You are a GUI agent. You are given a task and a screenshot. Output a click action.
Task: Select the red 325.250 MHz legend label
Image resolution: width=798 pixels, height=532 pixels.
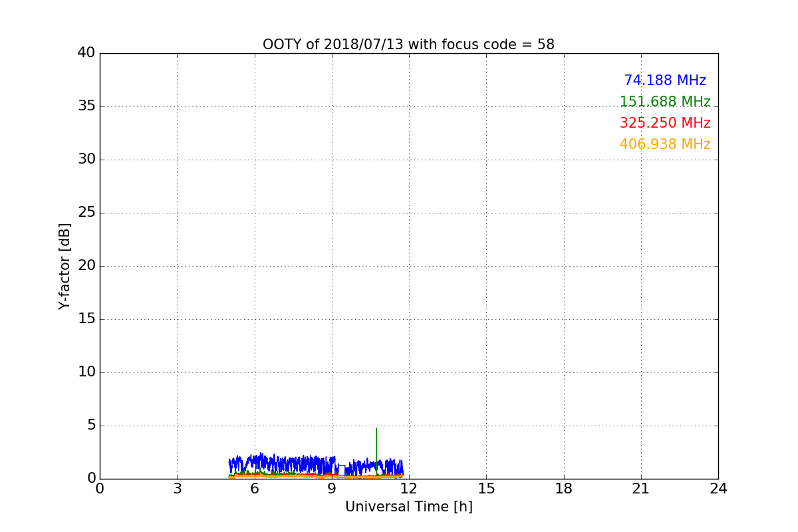point(665,123)
